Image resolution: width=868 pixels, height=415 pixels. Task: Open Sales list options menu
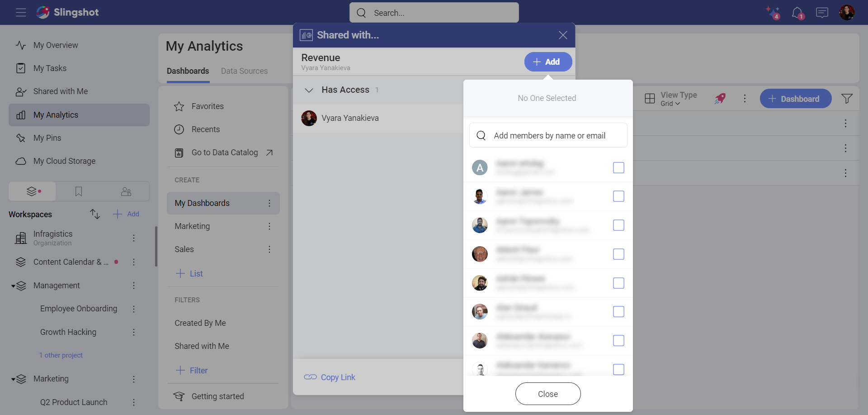click(269, 249)
